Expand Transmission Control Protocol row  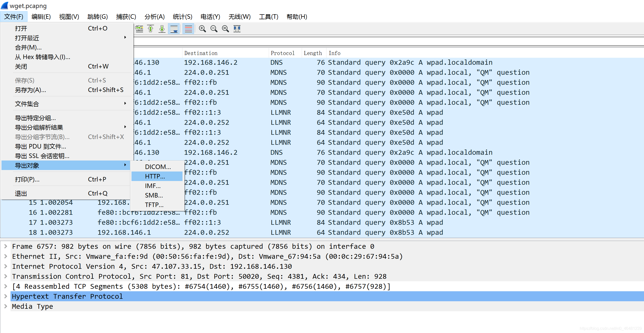click(5, 276)
